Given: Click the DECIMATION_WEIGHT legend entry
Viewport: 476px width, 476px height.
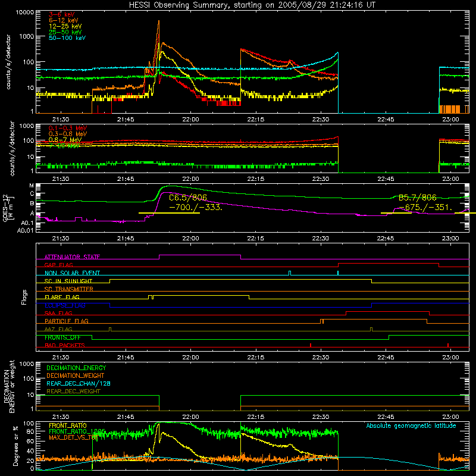Looking at the screenshot, I should point(76,375).
